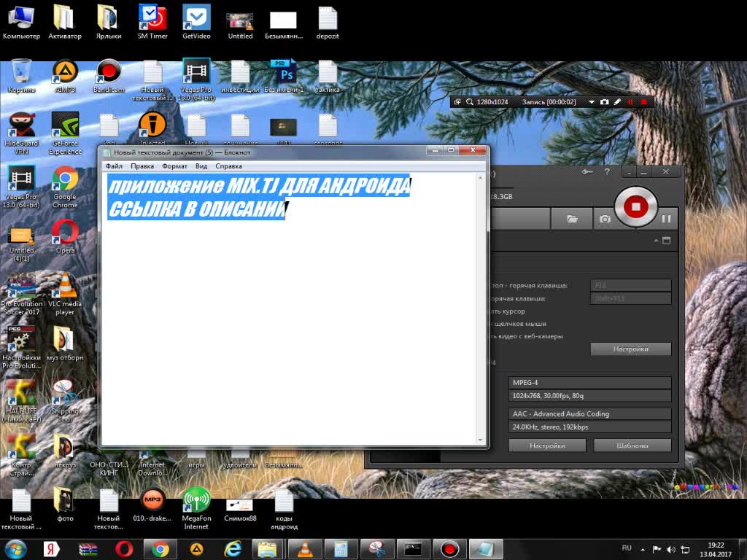Image resolution: width=747 pixels, height=560 pixels.
Task: Pause recording in the Bandicam main window
Action: pyautogui.click(x=666, y=218)
